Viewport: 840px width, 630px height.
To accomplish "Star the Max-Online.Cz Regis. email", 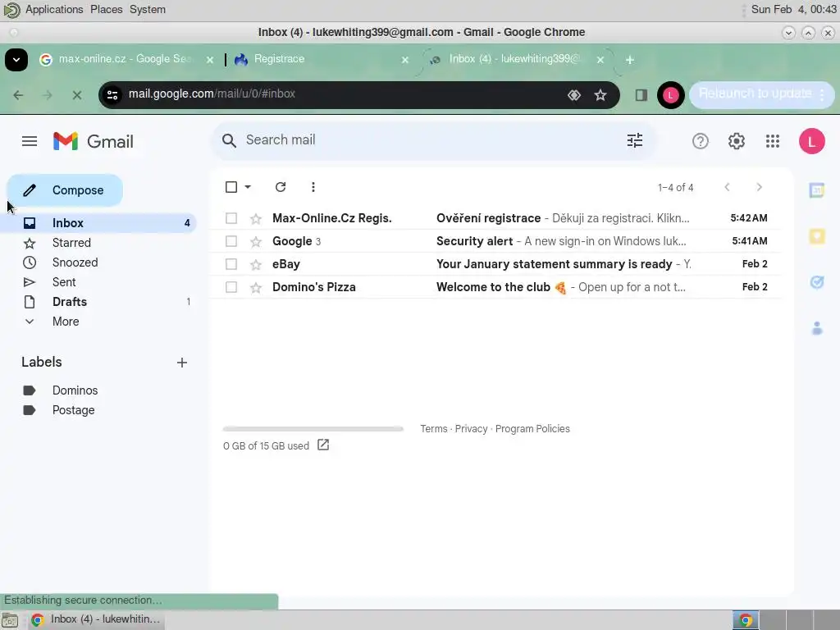I will (x=256, y=218).
